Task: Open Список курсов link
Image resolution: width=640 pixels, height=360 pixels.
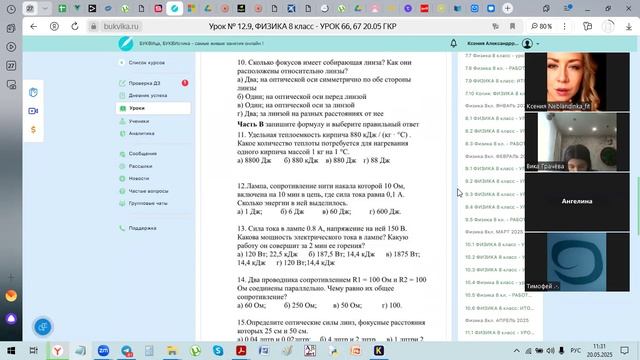Action: 147,63
